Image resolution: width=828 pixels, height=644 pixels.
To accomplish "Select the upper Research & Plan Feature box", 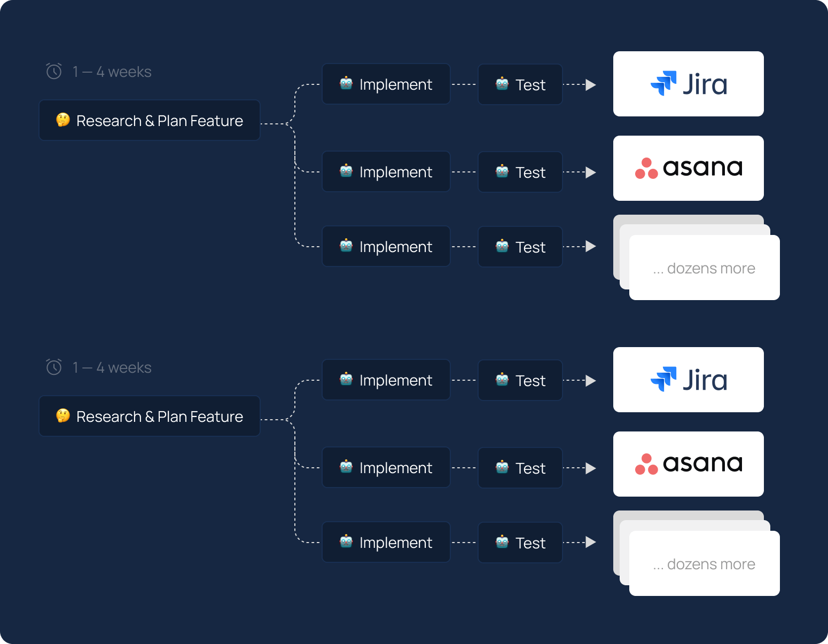I will click(x=150, y=120).
